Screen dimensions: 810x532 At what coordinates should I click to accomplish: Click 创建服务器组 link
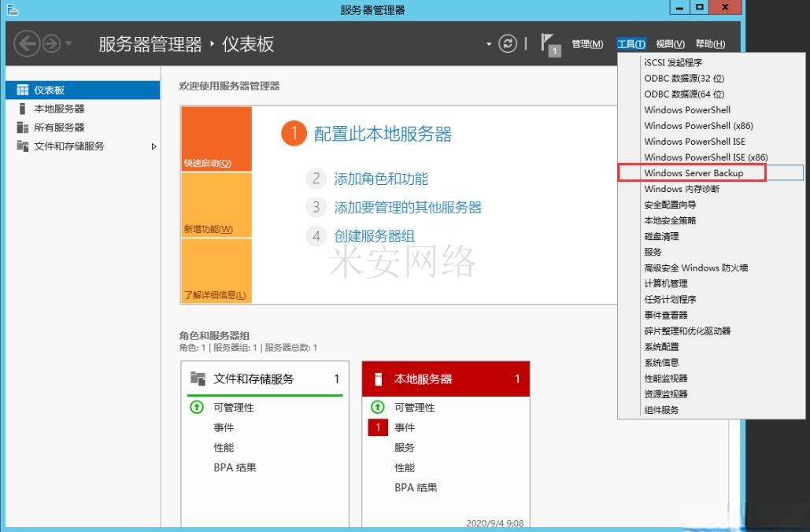(x=374, y=235)
